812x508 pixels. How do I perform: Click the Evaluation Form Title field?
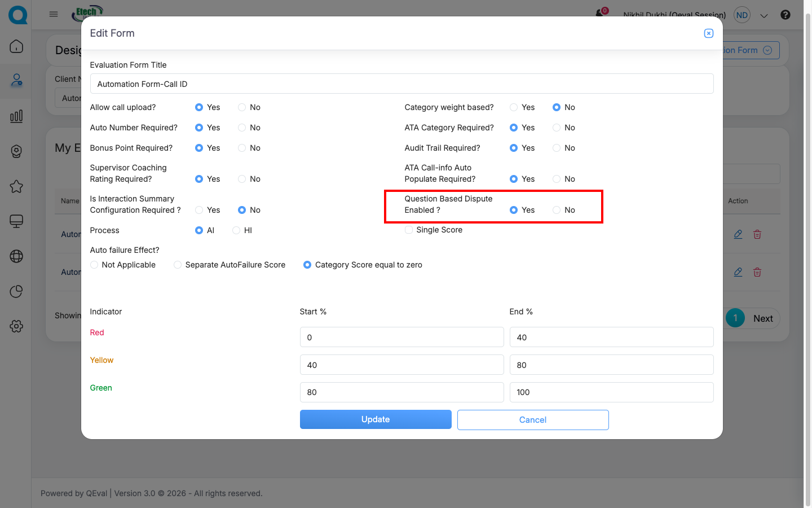(401, 84)
